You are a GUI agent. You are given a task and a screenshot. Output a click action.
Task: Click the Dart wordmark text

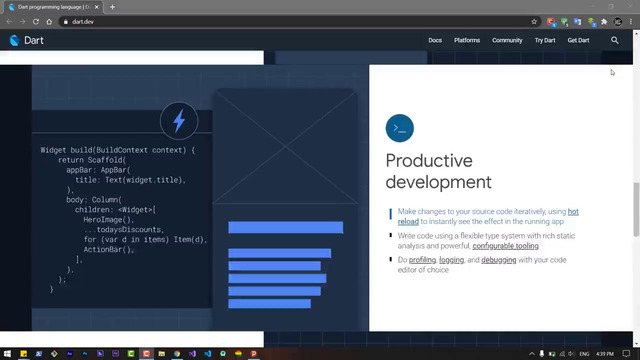(x=34, y=40)
